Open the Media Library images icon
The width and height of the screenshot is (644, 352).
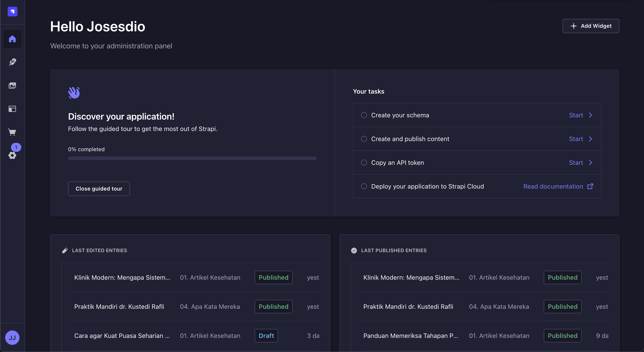[12, 86]
